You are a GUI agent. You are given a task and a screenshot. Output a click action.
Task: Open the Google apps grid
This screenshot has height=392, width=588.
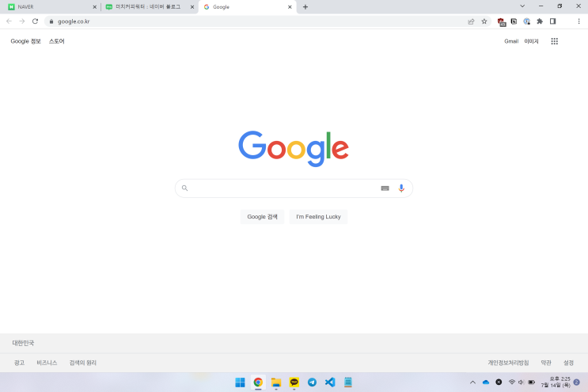click(554, 41)
